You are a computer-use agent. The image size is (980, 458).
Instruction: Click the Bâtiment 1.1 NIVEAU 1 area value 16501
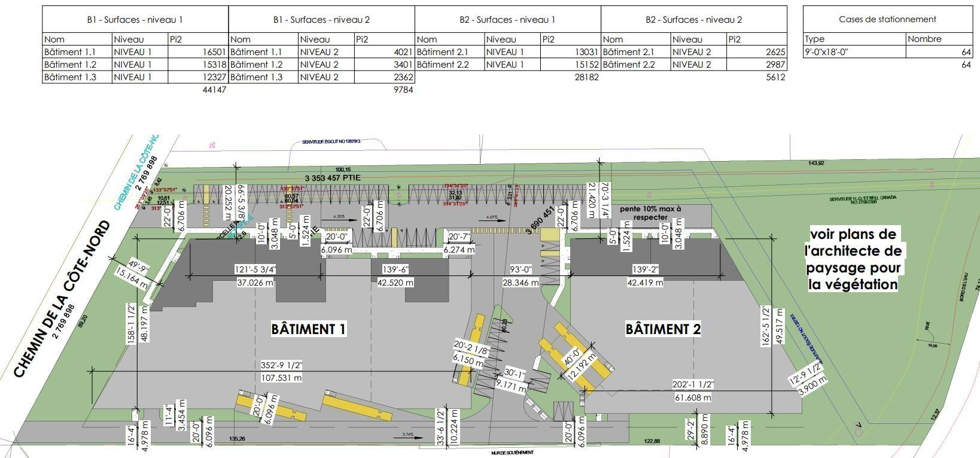tap(215, 52)
